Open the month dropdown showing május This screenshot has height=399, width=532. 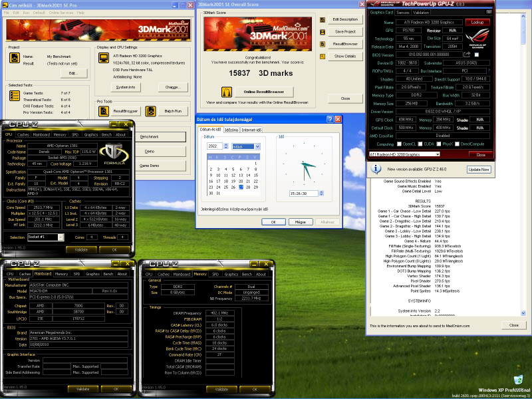coord(246,146)
